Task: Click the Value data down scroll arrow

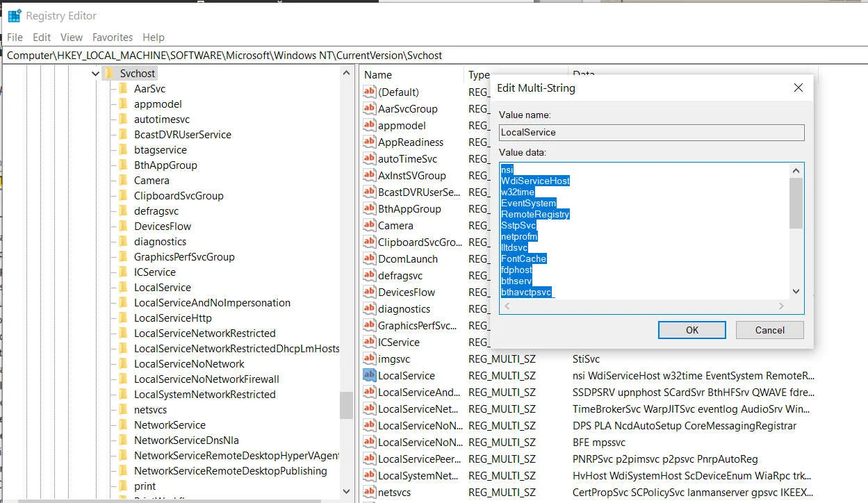Action: [x=796, y=292]
